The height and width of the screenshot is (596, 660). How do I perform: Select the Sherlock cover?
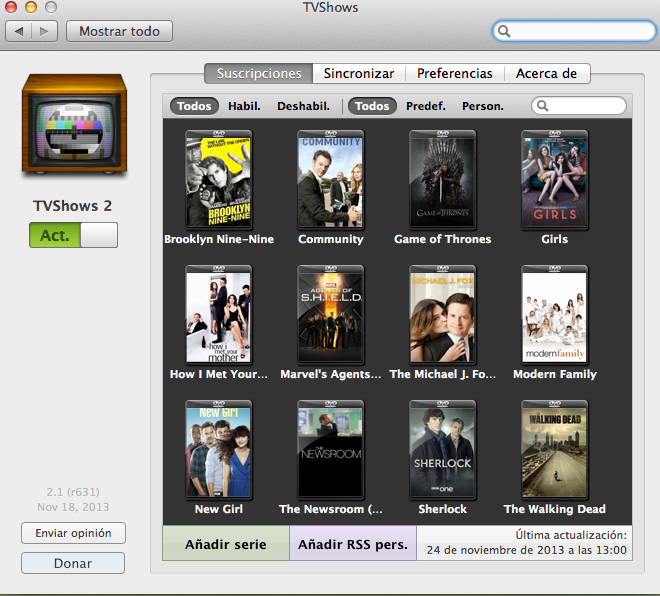point(442,450)
